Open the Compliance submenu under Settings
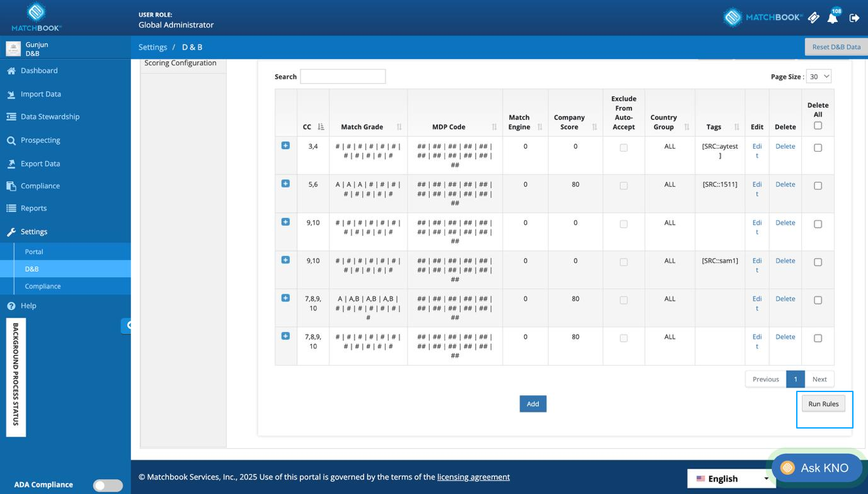Viewport: 868px width, 494px height. [x=43, y=286]
